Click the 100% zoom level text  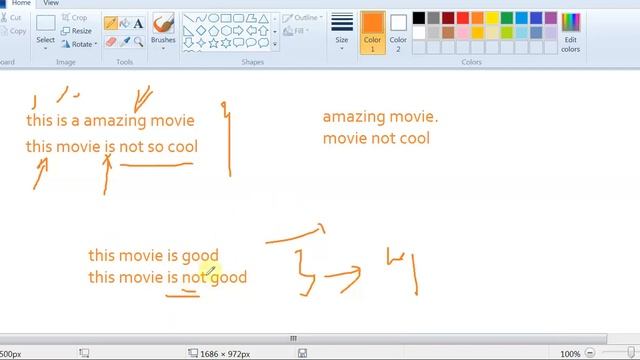point(570,354)
